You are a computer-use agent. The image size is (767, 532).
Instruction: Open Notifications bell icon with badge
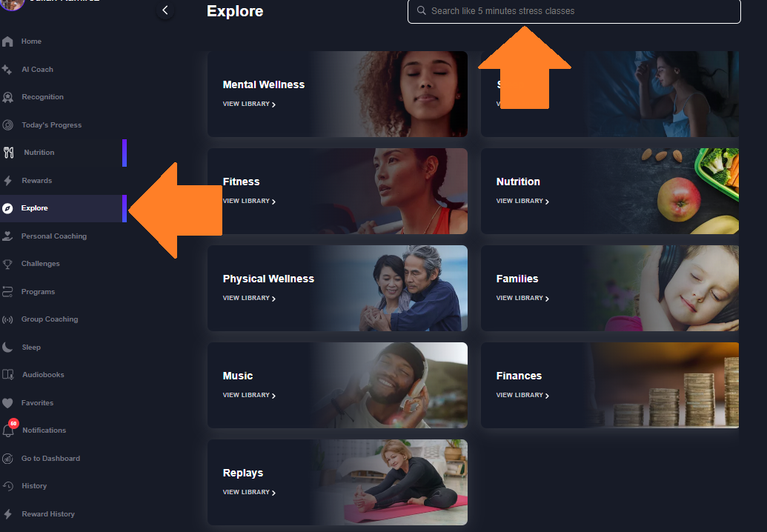pos(8,429)
